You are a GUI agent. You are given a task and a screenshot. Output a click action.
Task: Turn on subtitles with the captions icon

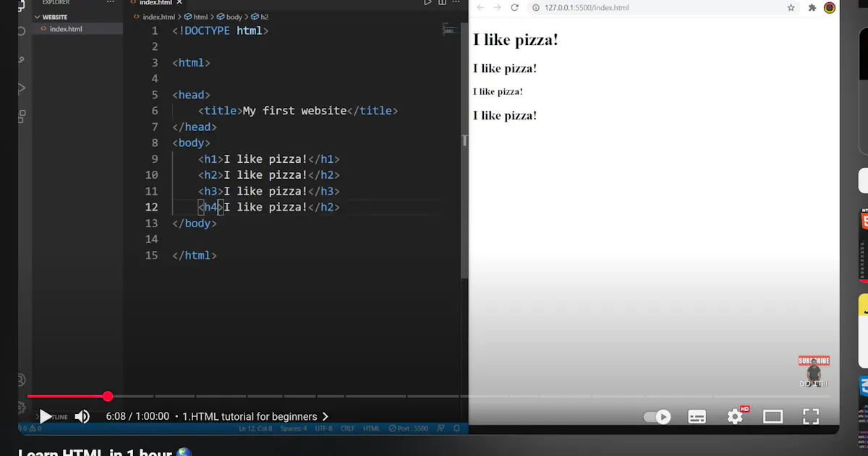point(697,417)
